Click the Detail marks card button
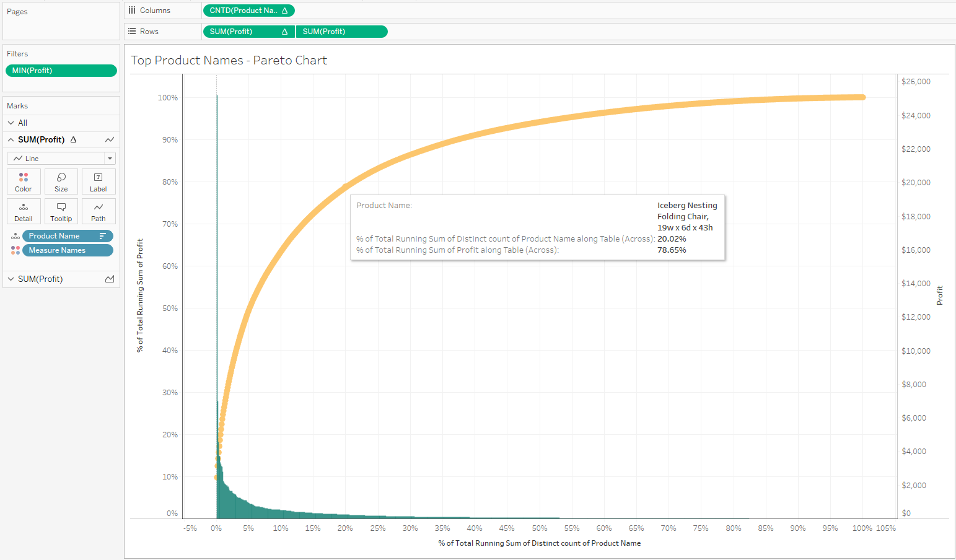 coord(24,211)
